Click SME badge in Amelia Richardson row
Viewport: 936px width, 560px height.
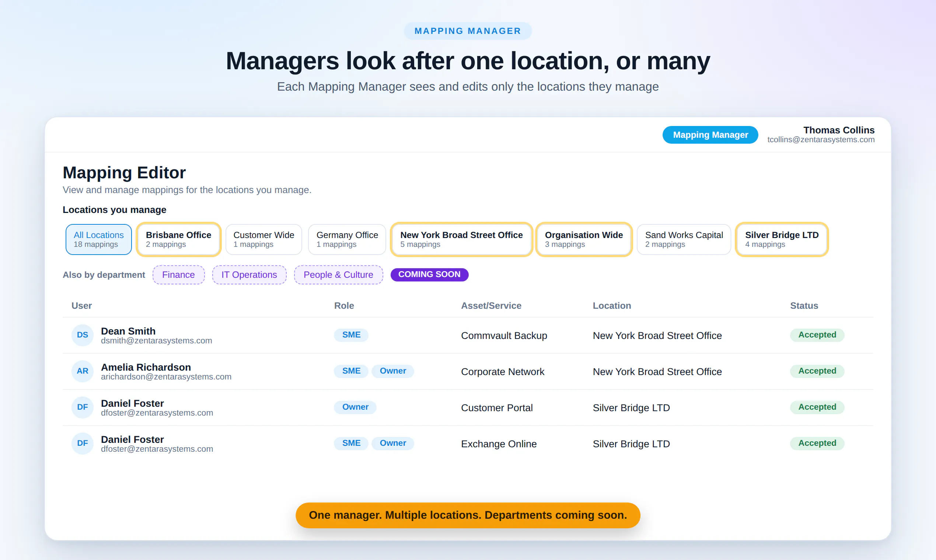point(351,371)
